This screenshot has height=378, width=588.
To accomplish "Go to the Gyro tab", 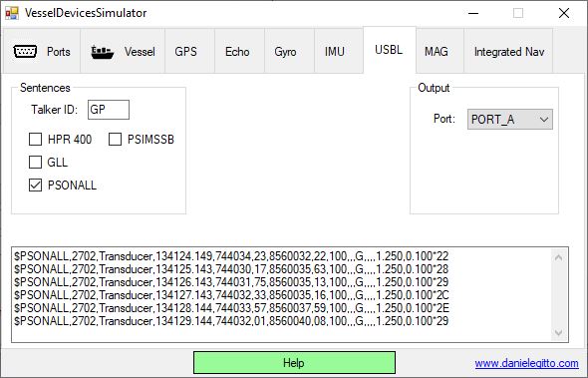I will [x=289, y=51].
